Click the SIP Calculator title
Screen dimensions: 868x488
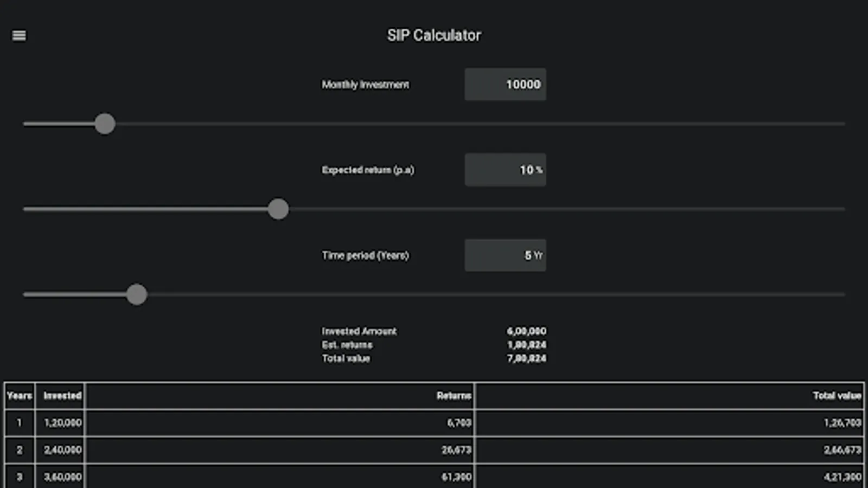coord(434,35)
